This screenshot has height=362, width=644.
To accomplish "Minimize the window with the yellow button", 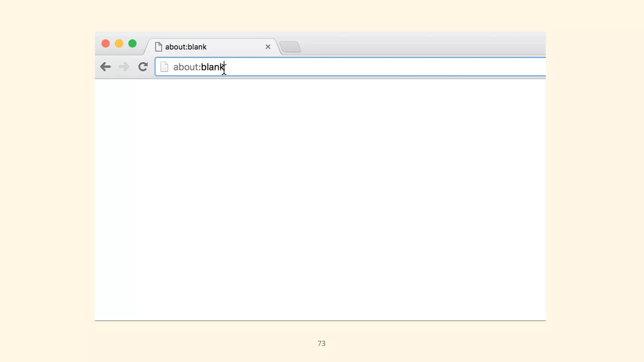I will coord(119,43).
